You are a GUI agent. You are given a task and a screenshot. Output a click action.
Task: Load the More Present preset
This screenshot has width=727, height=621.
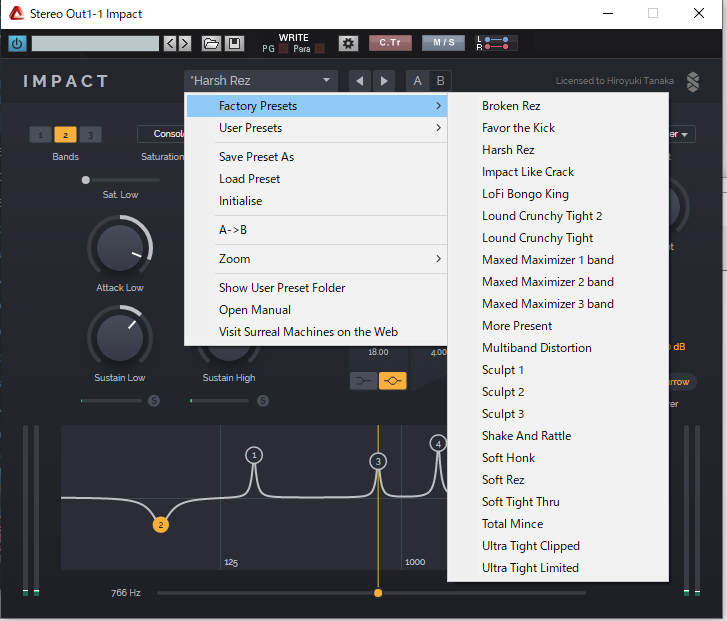558,326
